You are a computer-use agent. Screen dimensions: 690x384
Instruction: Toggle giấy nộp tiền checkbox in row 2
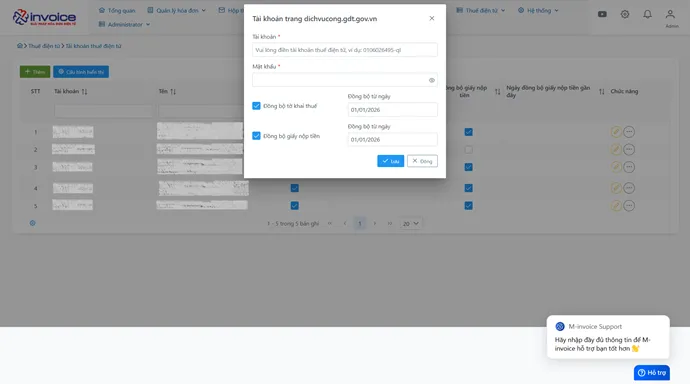469,150
